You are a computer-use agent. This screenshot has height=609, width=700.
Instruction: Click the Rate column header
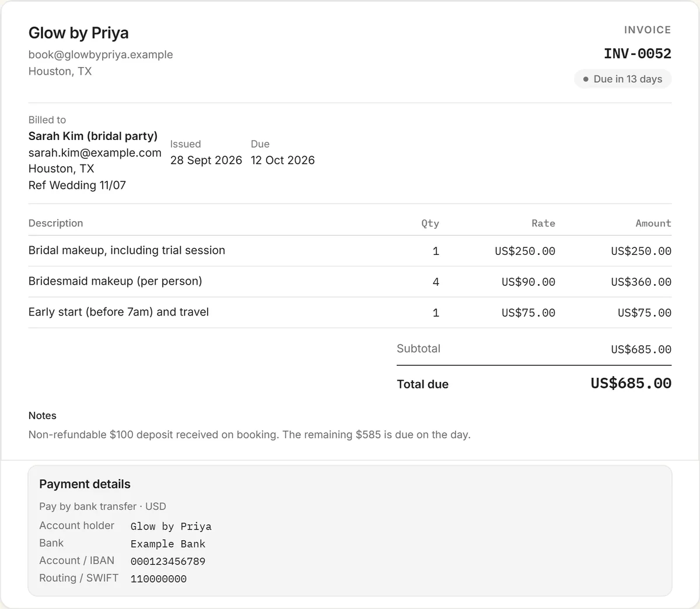(x=543, y=223)
